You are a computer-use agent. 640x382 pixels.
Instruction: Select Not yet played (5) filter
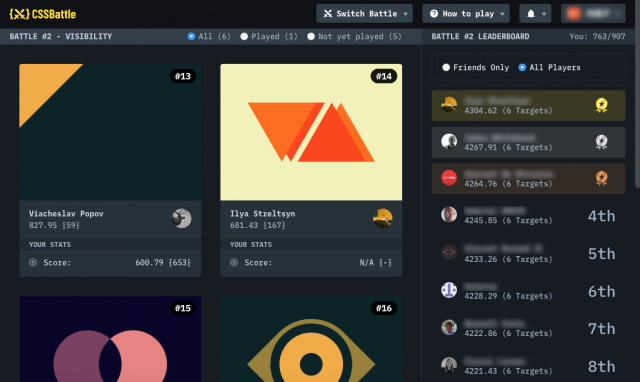[354, 36]
